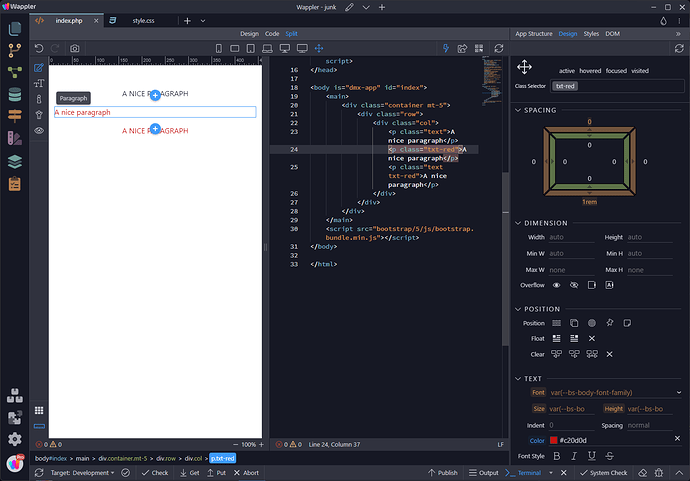690x481 pixels.
Task: Click the Publish button
Action: tap(443, 473)
